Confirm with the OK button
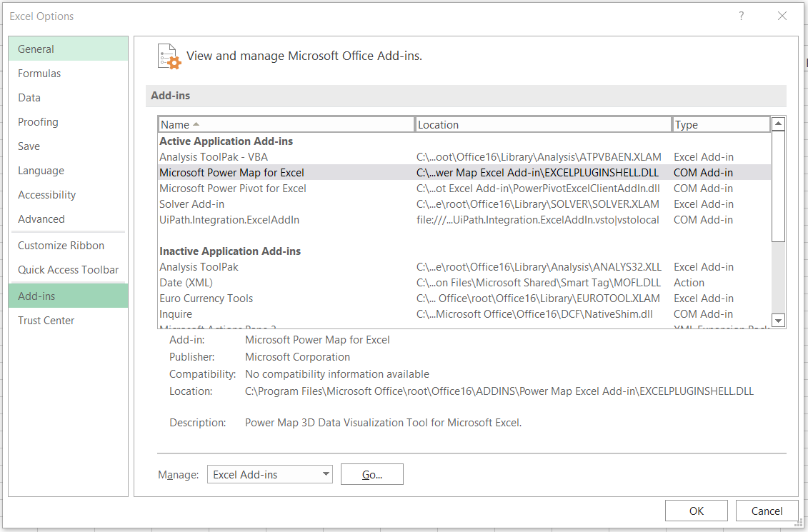Screen dimensions: 808x532 pos(696,511)
